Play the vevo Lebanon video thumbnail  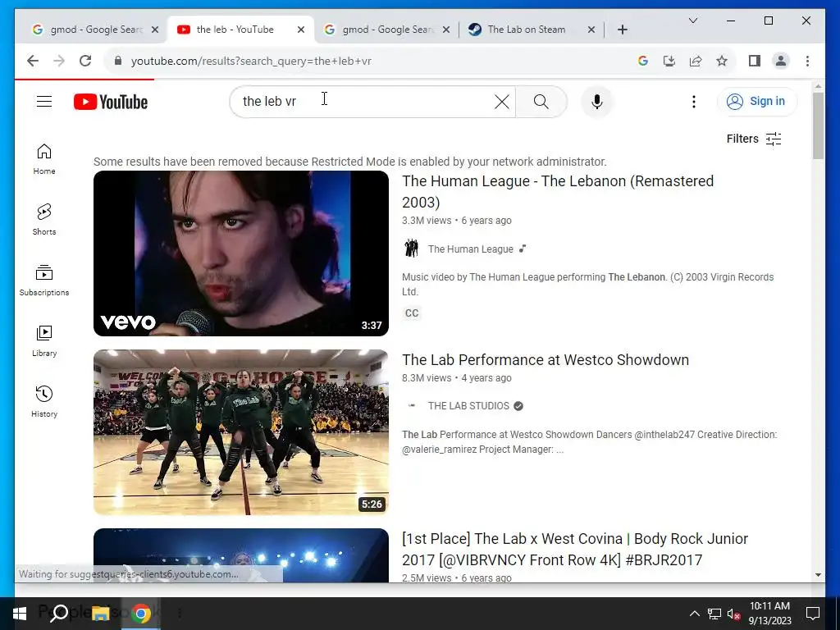(241, 253)
